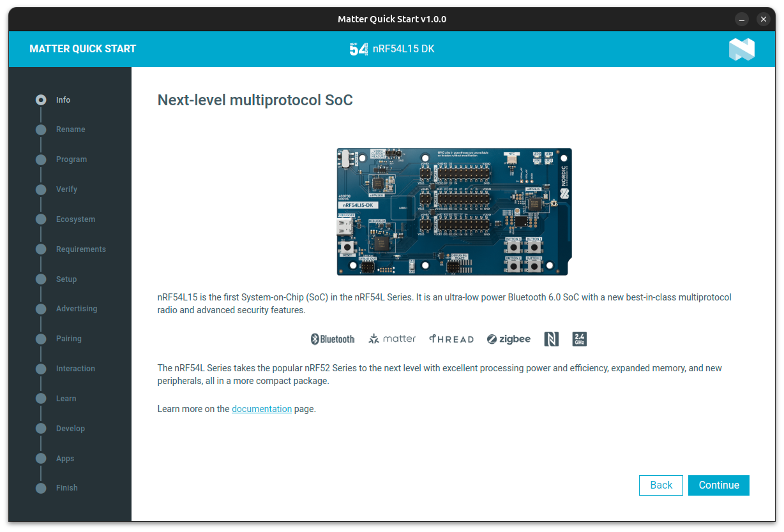Select the Verify step indicator
Image resolution: width=784 pixels, height=532 pixels.
click(x=41, y=189)
